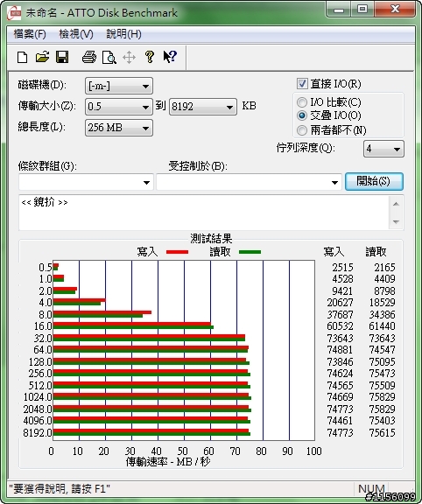Open the 檔案(F) menu
The width and height of the screenshot is (422, 504).
coord(30,34)
